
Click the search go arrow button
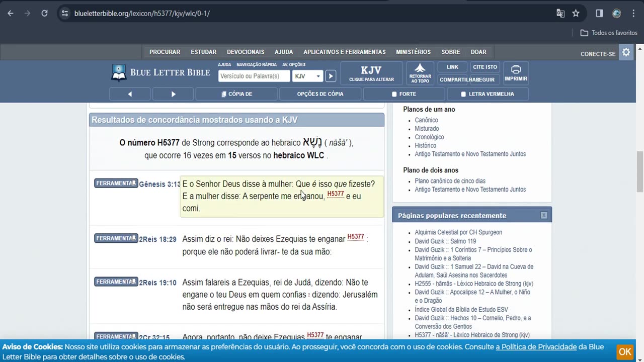point(331,76)
